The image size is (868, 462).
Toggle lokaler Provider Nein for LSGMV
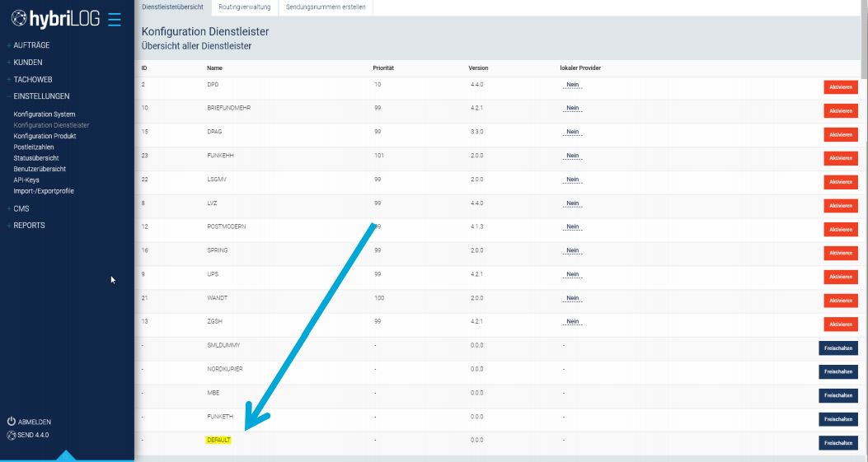(x=572, y=180)
